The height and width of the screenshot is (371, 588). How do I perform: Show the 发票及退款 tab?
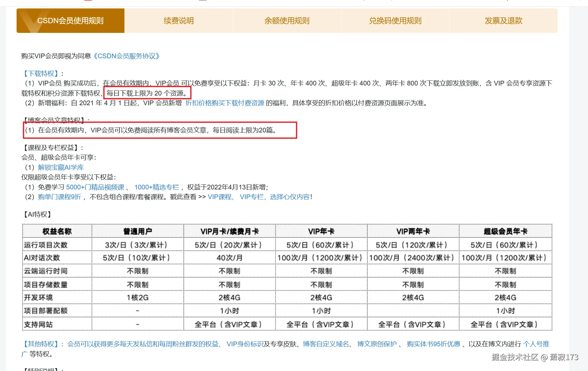click(x=504, y=21)
